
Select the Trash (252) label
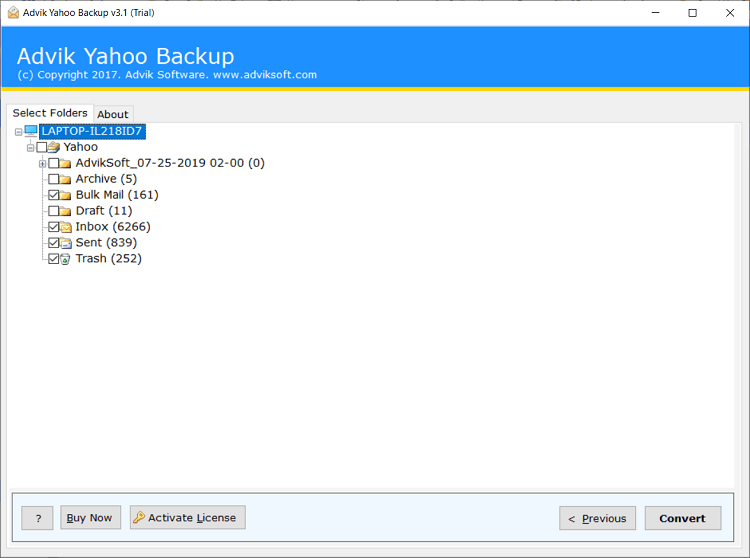click(109, 259)
